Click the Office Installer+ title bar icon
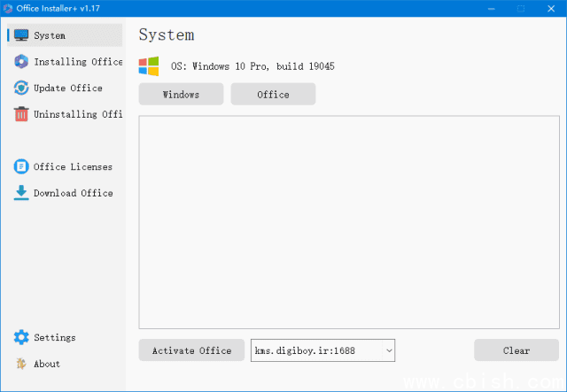The image size is (567, 392). click(8, 9)
